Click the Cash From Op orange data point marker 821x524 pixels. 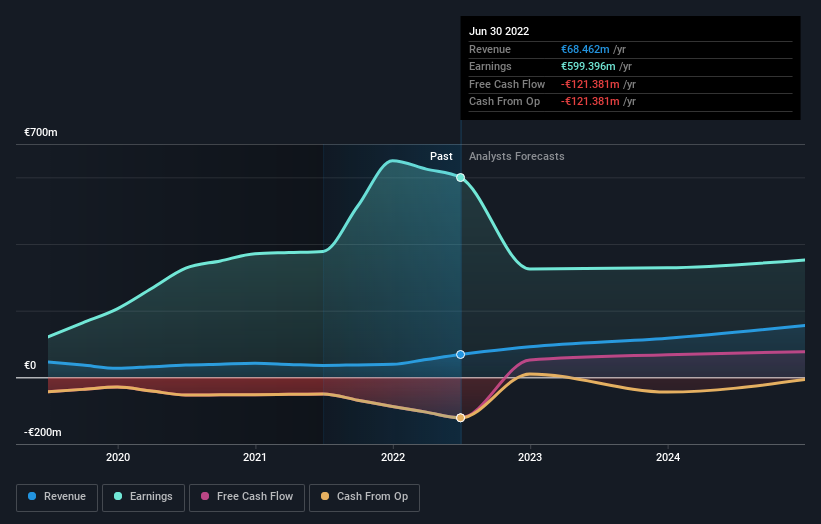pos(460,418)
